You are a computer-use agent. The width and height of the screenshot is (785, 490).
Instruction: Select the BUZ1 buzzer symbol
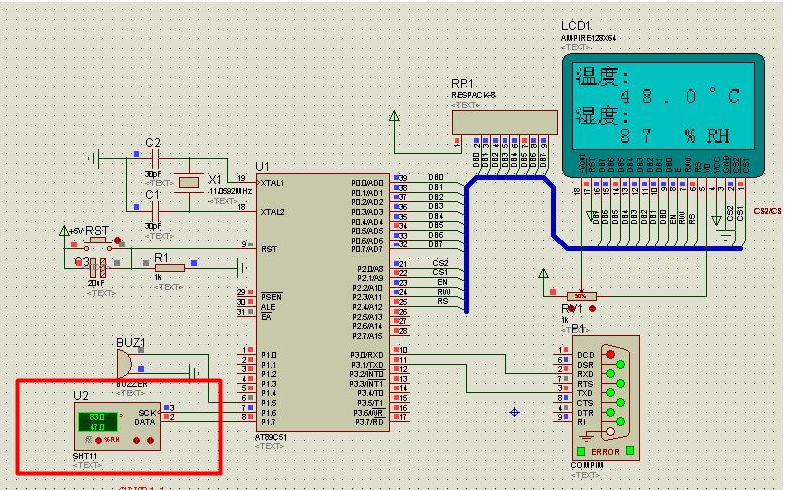click(125, 364)
